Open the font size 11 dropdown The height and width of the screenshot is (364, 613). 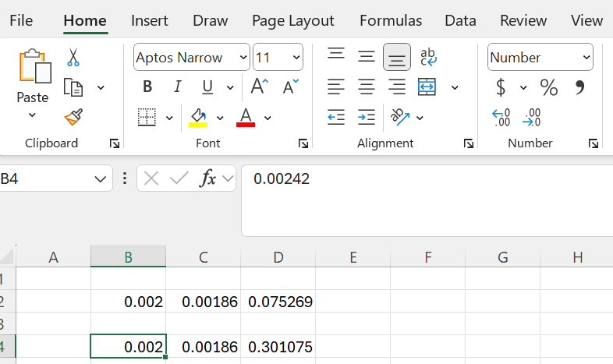pyautogui.click(x=296, y=58)
